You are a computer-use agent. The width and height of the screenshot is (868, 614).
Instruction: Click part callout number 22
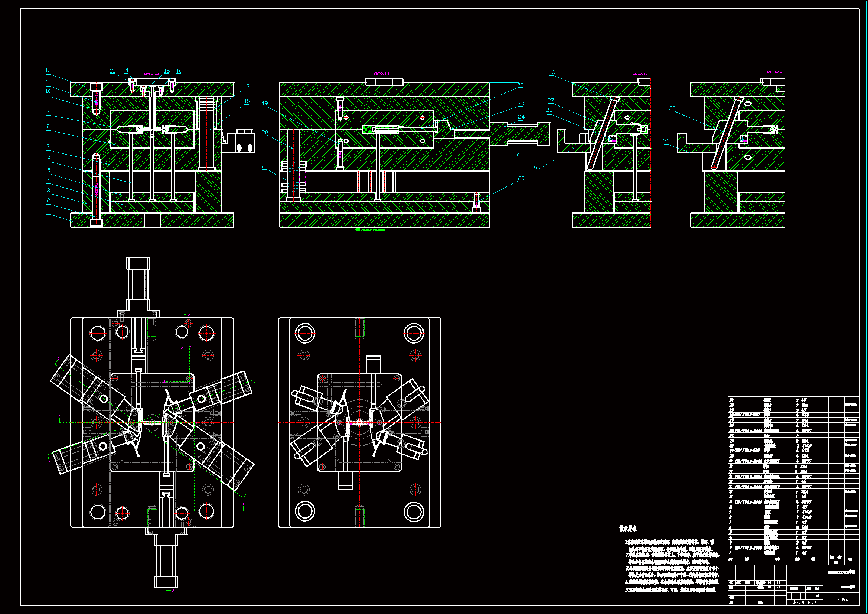[x=520, y=85]
